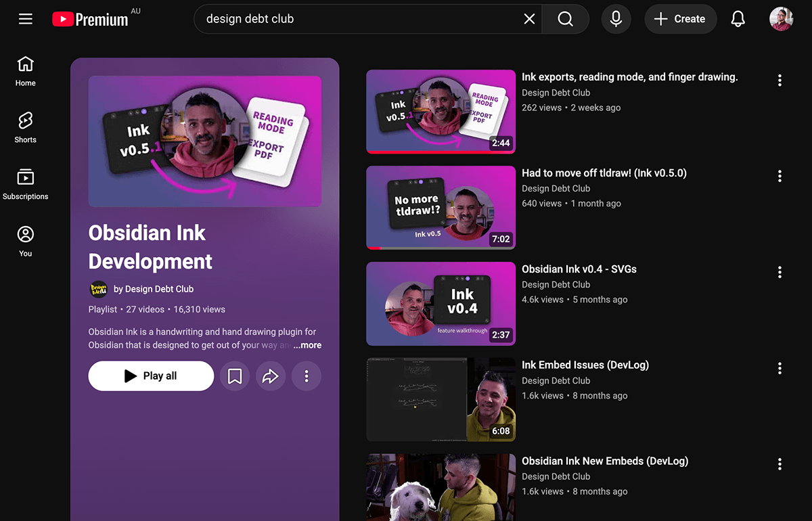Image resolution: width=812 pixels, height=521 pixels.
Task: Click channel name under Obsidian Ink New Embeds
Action: pyautogui.click(x=556, y=477)
